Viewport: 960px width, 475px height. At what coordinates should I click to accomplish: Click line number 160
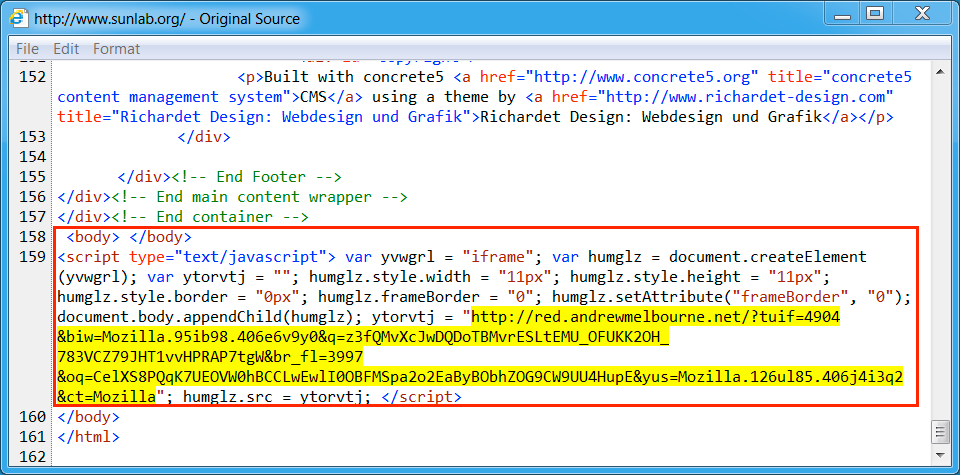pos(33,417)
